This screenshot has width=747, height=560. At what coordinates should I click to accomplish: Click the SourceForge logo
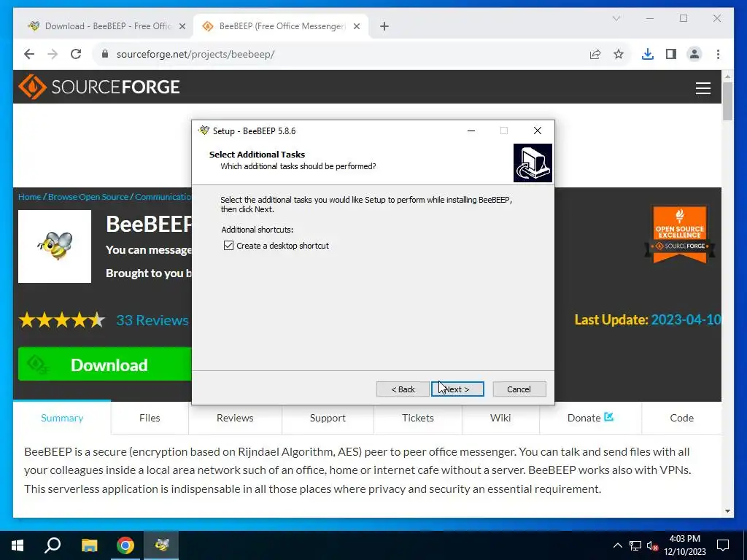[x=99, y=87]
